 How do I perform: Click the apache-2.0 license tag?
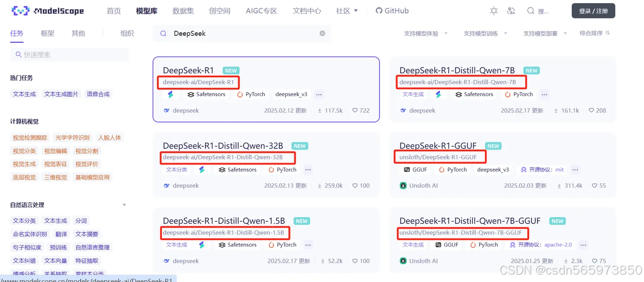click(x=541, y=245)
